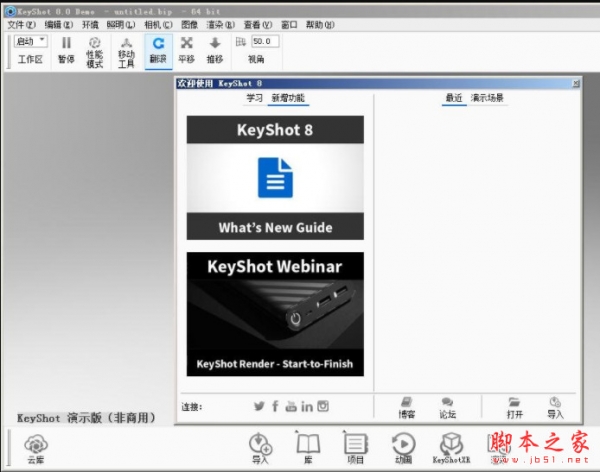Toggle 性能模式 performance mode
The height and width of the screenshot is (472, 600).
point(95,52)
